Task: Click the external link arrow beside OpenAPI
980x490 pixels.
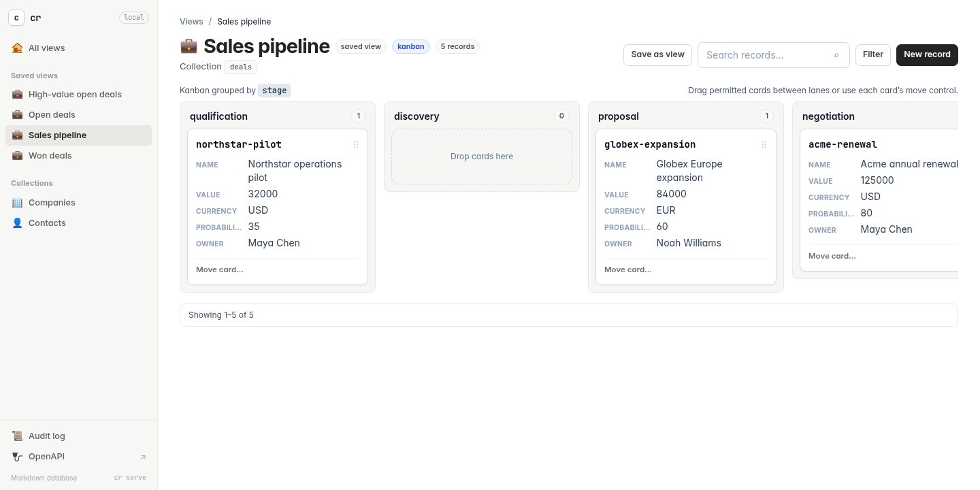Action: pos(143,457)
